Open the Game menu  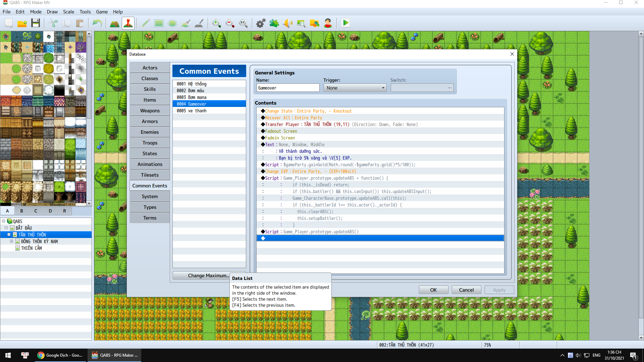click(x=102, y=12)
